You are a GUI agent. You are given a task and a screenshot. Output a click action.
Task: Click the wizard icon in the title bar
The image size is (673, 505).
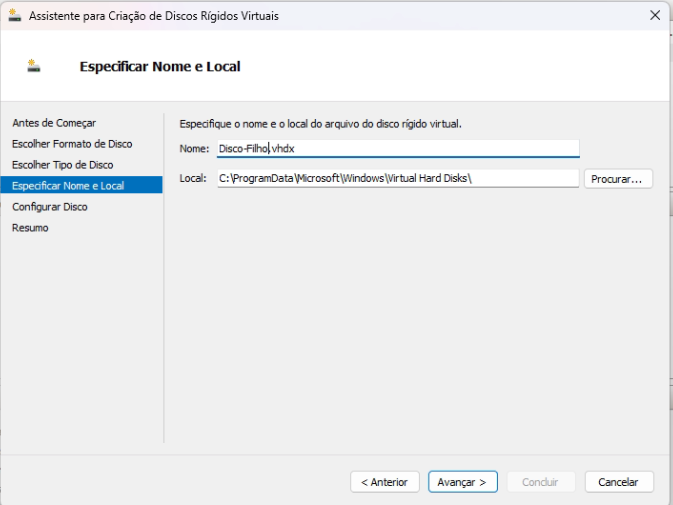pyautogui.click(x=14, y=16)
